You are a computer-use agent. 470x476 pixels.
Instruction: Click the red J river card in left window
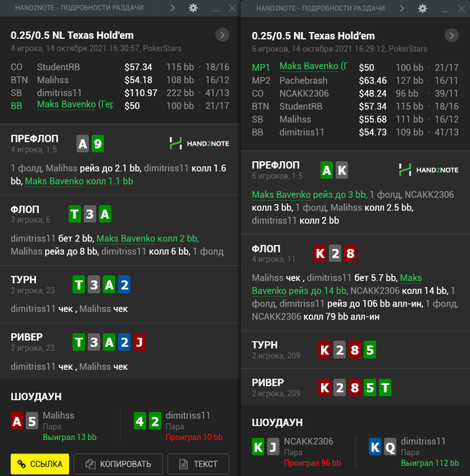click(x=139, y=342)
